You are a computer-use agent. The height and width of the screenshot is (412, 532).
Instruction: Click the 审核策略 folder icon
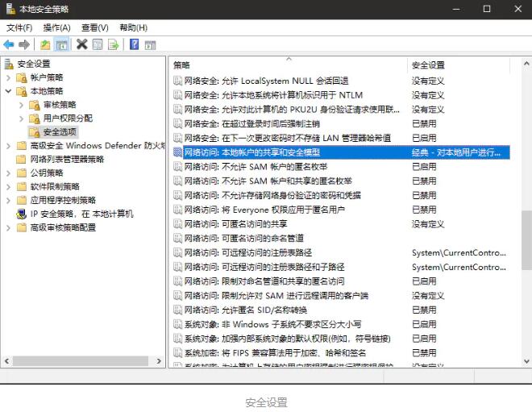(35, 105)
